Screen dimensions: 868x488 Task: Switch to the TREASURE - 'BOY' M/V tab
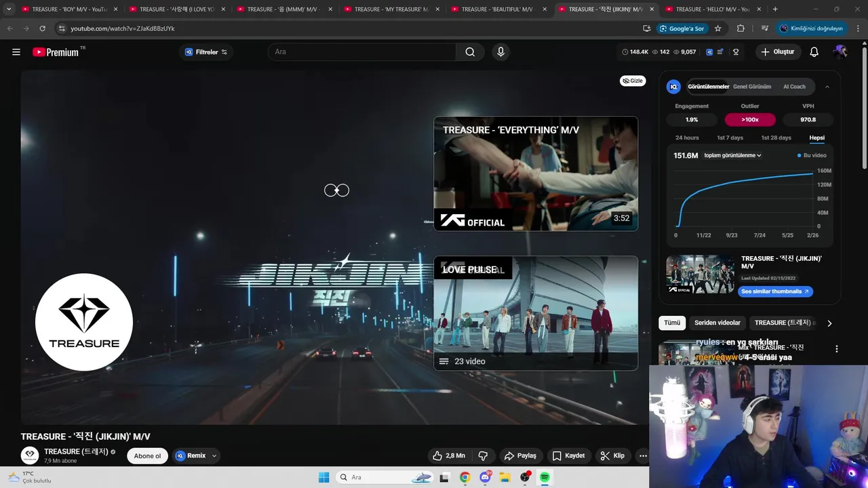coord(69,9)
